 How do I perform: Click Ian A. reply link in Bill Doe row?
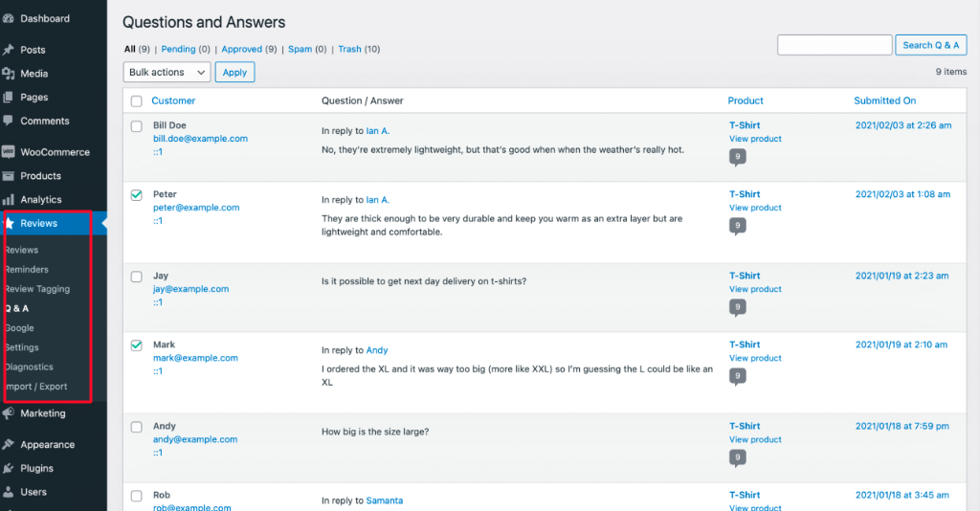coord(377,131)
